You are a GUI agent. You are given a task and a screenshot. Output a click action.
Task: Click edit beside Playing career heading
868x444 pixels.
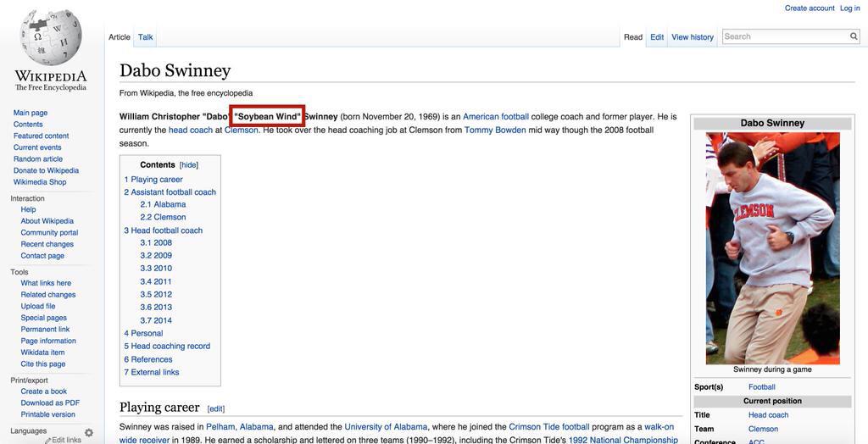[216, 409]
